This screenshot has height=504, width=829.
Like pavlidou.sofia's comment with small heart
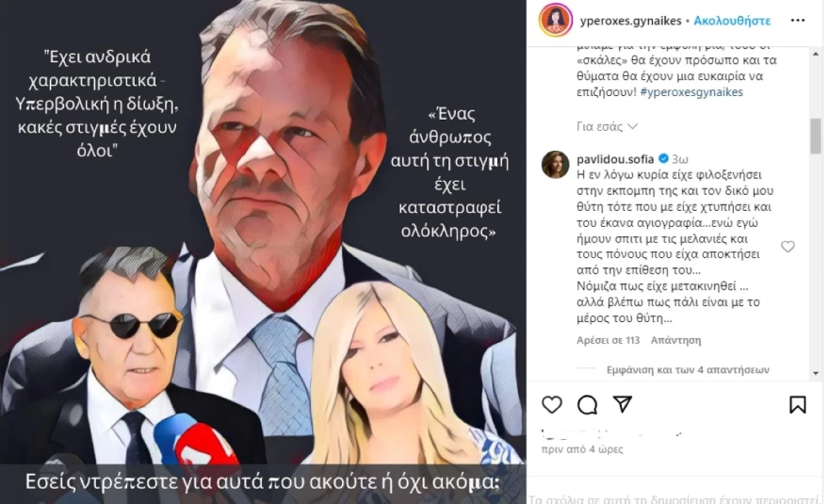coord(788,247)
